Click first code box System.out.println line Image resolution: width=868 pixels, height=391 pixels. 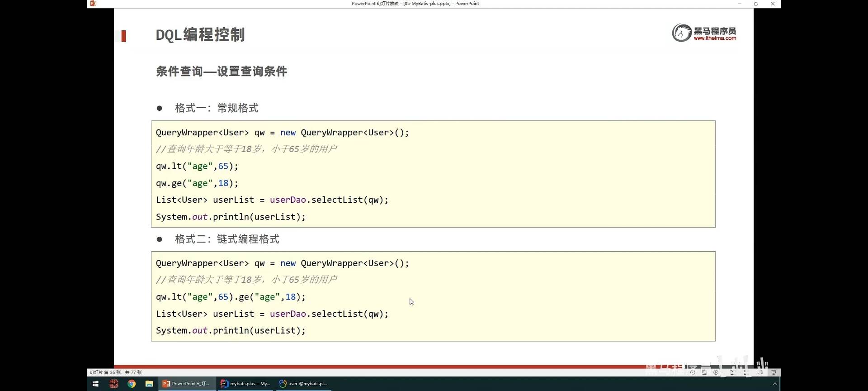tap(231, 217)
